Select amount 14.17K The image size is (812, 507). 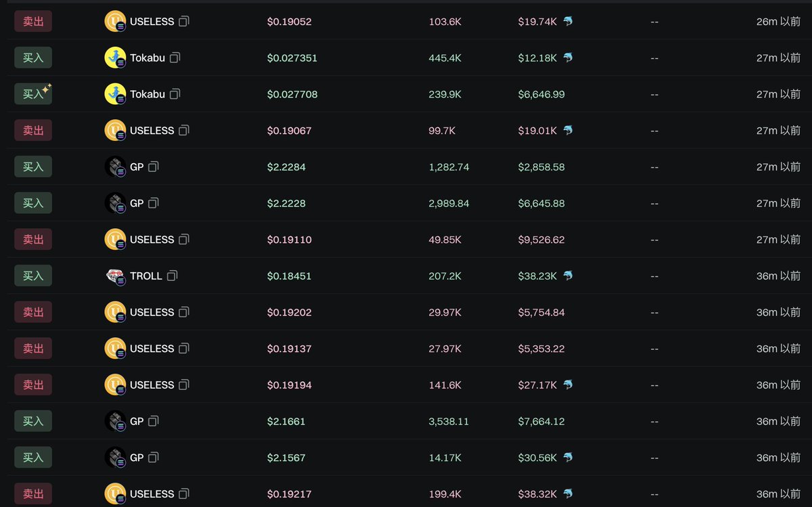(x=445, y=458)
